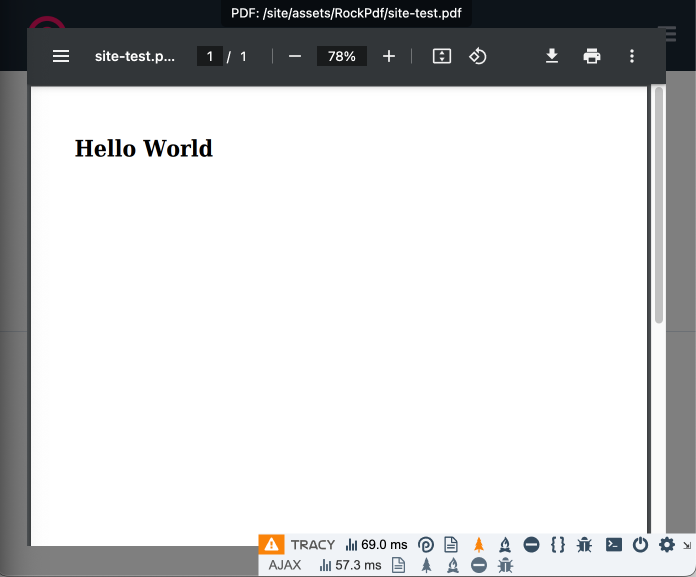The image size is (696, 577).
Task: Click the zoom in plus button
Action: 389,56
